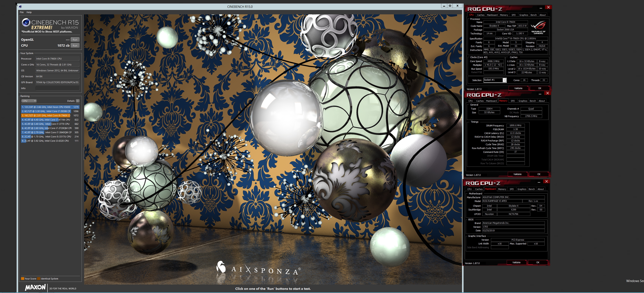This screenshot has height=293, width=644.
Task: Select ranking row Core i5-3317U
Action: [50, 137]
